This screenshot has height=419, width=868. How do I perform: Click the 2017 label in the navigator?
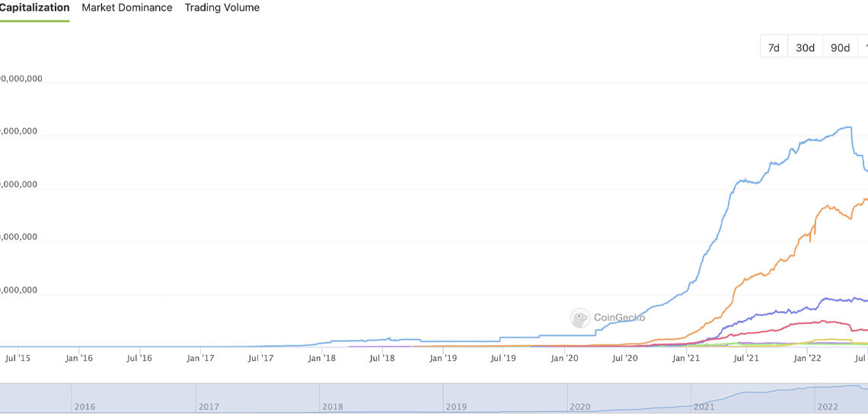209,407
